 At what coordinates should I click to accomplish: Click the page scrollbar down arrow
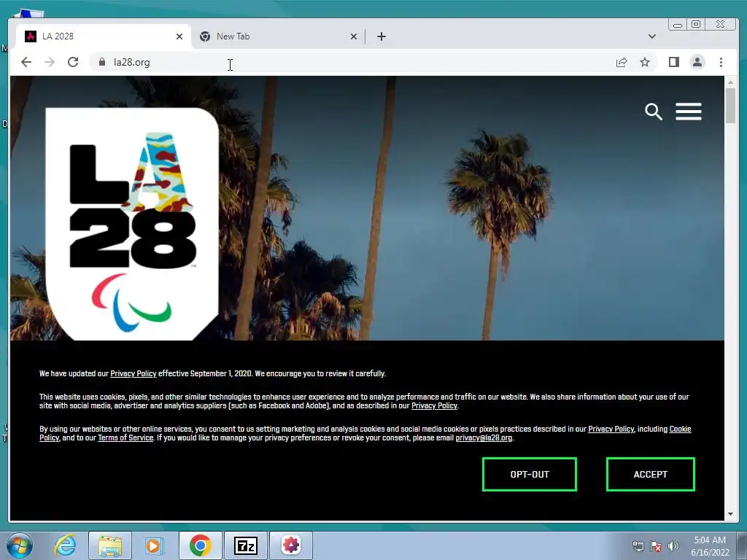[730, 514]
